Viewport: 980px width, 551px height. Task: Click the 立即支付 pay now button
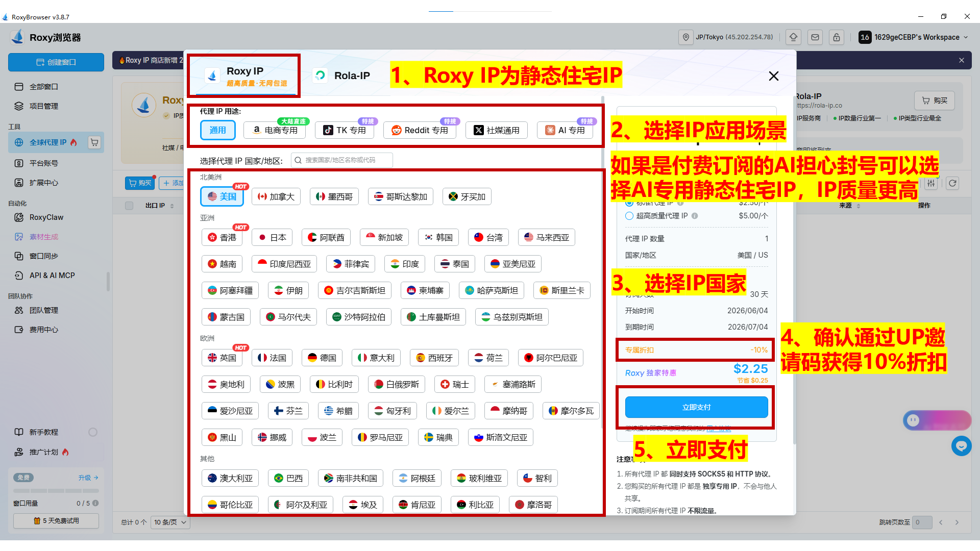[x=697, y=407]
